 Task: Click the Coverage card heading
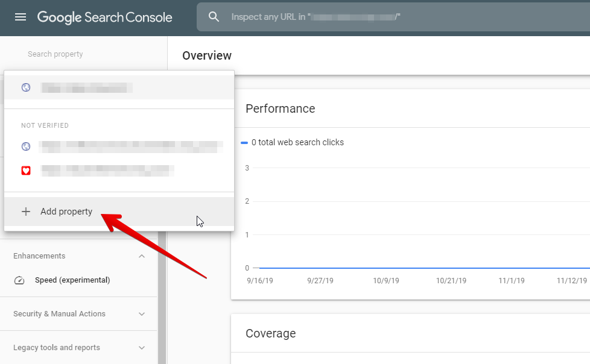click(x=270, y=333)
